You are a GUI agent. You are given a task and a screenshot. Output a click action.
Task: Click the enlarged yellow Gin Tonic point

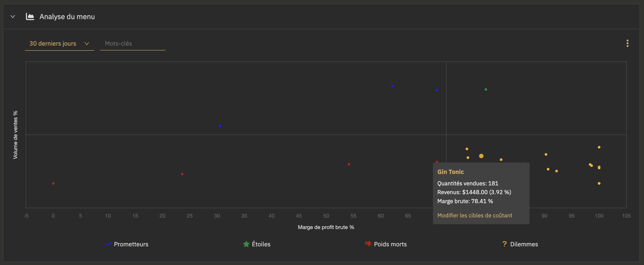click(x=481, y=156)
